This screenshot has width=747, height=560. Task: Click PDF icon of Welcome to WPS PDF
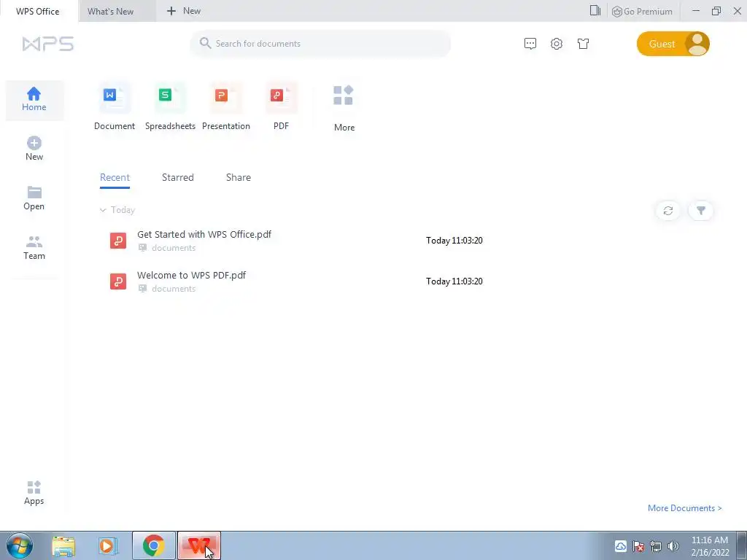coord(118,281)
